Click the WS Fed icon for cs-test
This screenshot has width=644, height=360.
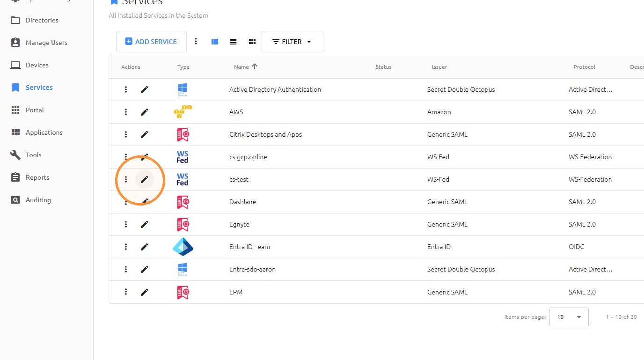[x=183, y=179]
